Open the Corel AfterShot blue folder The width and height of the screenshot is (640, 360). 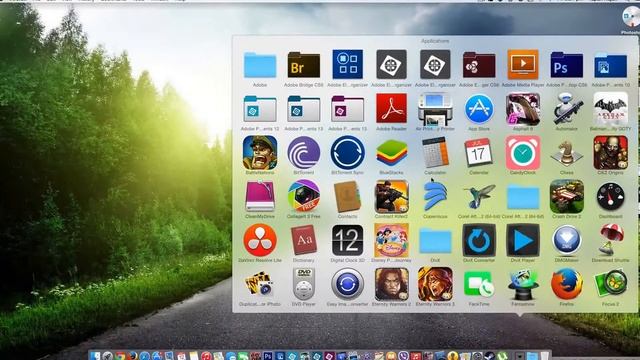pyautogui.click(x=523, y=196)
